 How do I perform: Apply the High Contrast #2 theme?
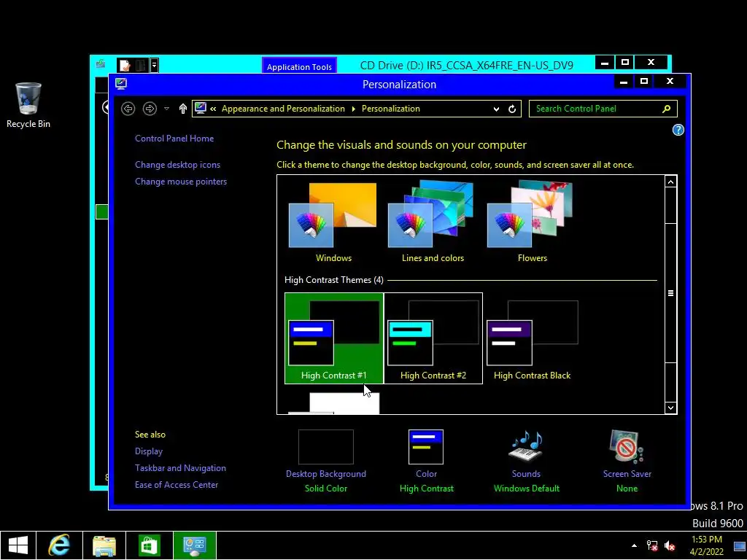(x=433, y=338)
